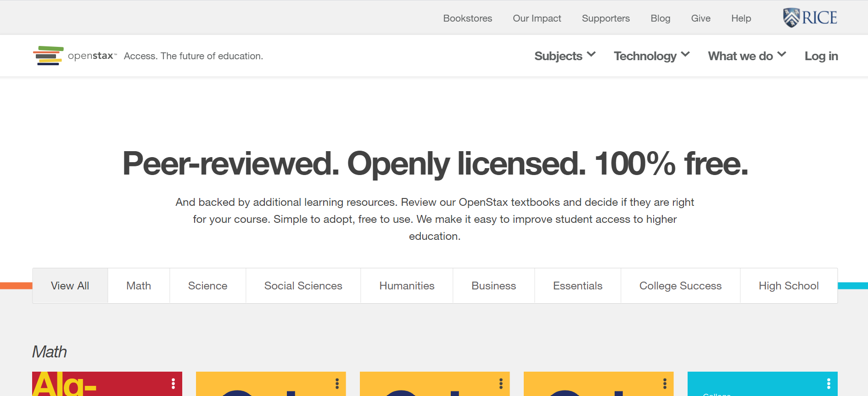Click the Log in link

821,56
